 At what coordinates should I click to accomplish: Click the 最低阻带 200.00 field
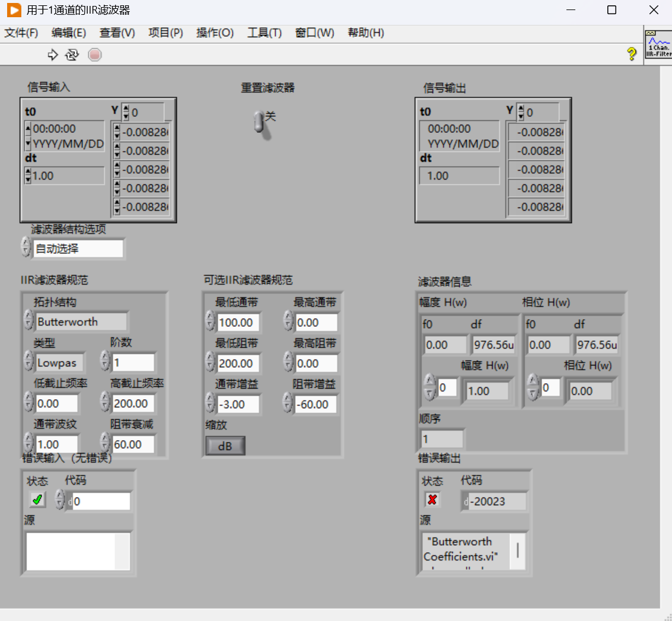[x=238, y=364]
